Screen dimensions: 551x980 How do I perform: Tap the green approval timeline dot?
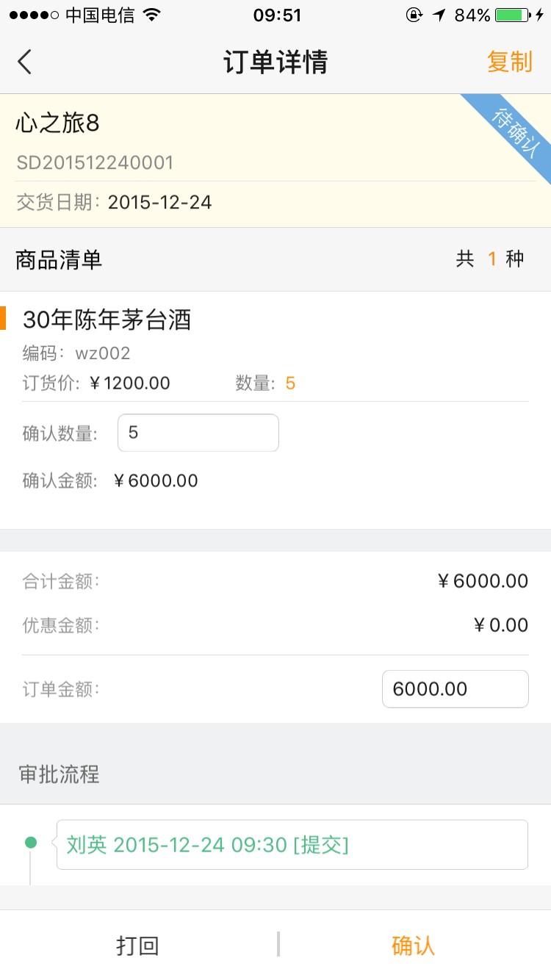coord(30,843)
